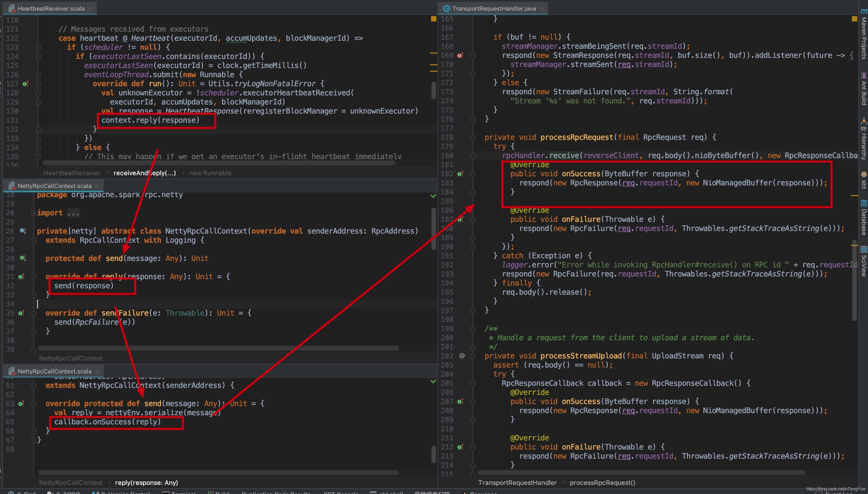Click yellow inspection indicator in HeartbeatReceiver editor

[433, 19]
